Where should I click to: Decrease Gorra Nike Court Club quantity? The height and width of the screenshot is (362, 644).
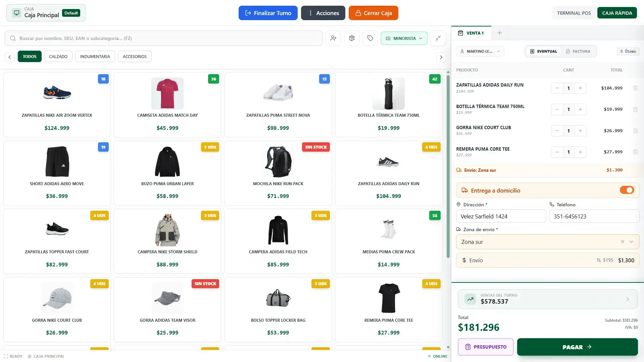coord(557,131)
